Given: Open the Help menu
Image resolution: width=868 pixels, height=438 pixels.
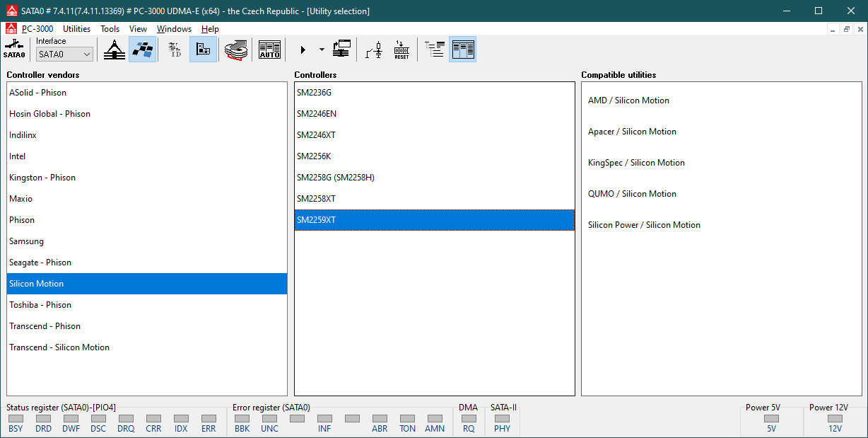Looking at the screenshot, I should coord(210,29).
